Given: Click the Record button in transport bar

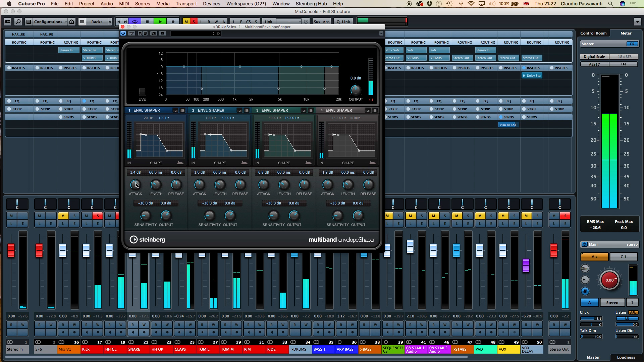Looking at the screenshot, I should click(x=173, y=21).
